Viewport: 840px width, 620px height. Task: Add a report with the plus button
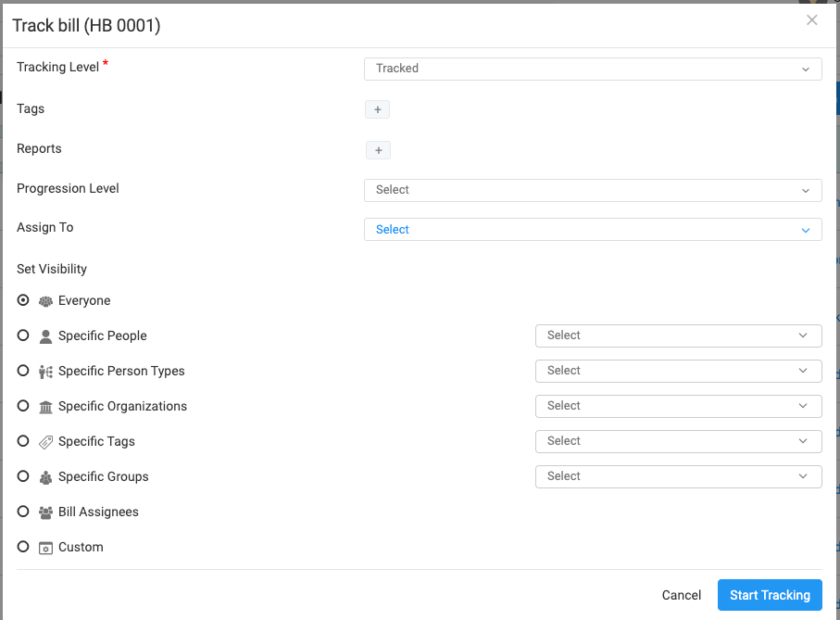pyautogui.click(x=378, y=150)
